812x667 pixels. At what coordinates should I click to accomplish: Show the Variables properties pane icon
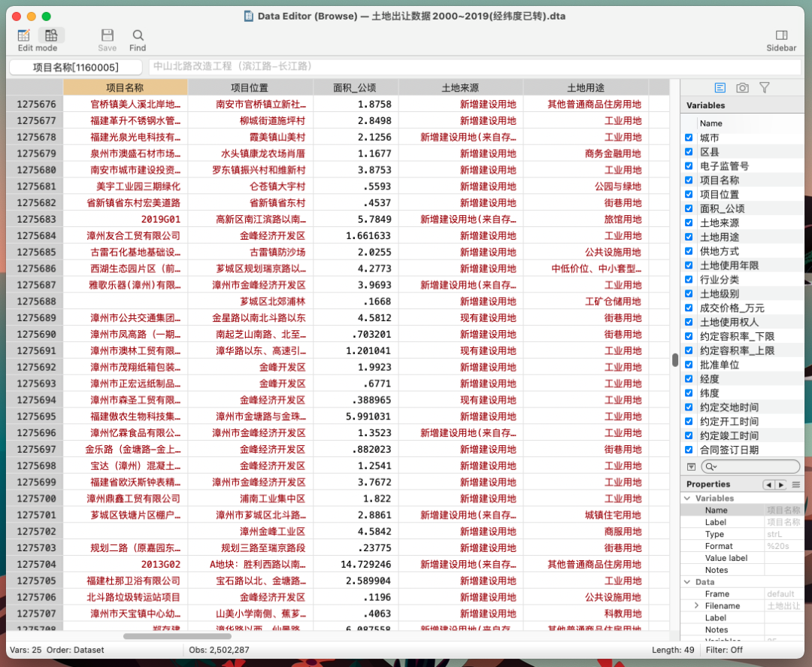click(x=720, y=88)
